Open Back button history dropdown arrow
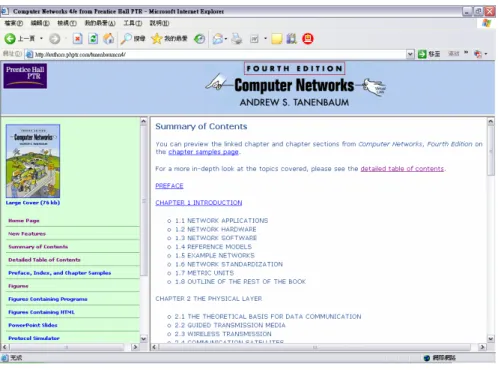 [x=41, y=39]
